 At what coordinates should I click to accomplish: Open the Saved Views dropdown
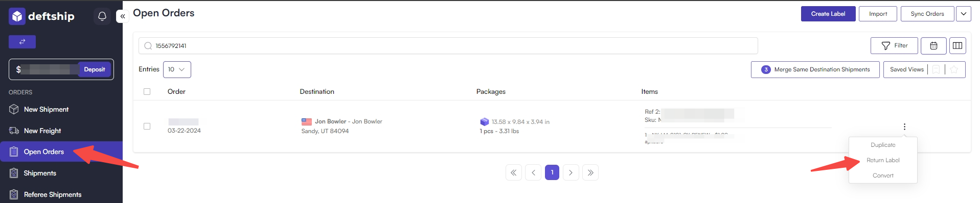tap(906, 69)
